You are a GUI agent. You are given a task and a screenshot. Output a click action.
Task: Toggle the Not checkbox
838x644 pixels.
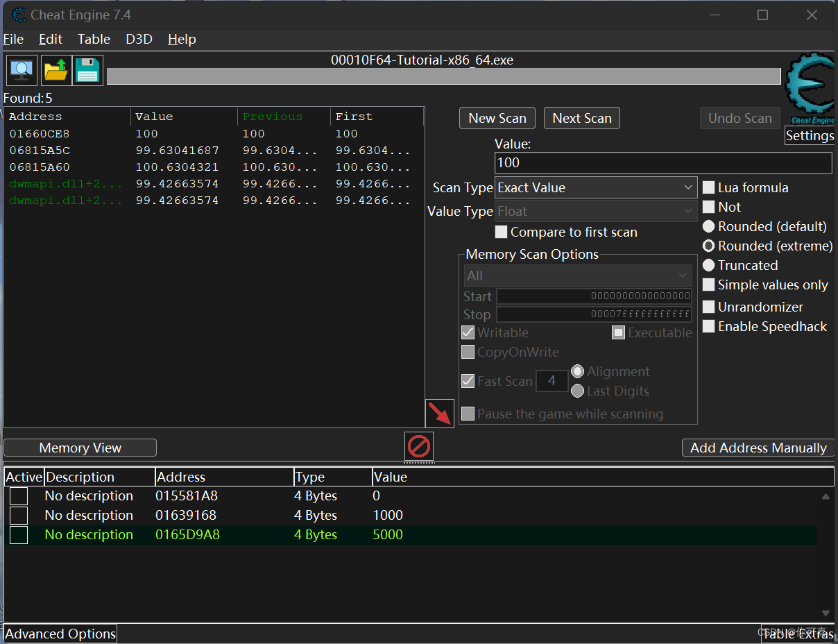point(709,207)
